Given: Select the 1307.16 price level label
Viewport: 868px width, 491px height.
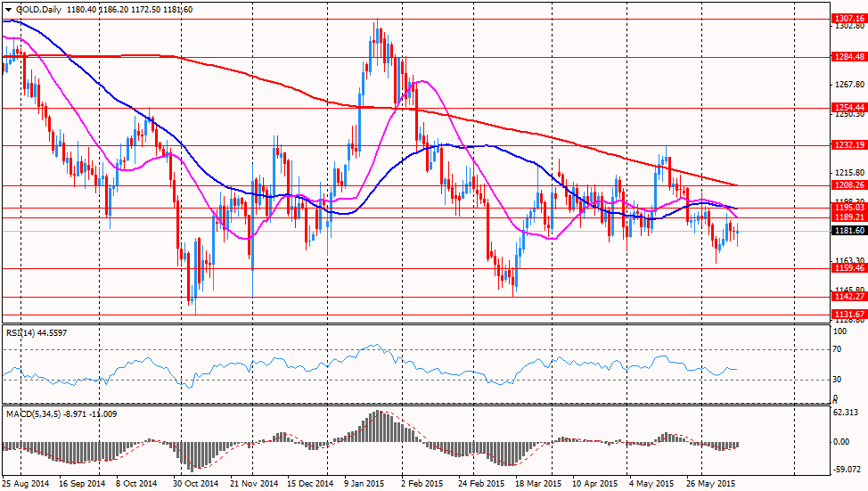Looking at the screenshot, I should [849, 18].
